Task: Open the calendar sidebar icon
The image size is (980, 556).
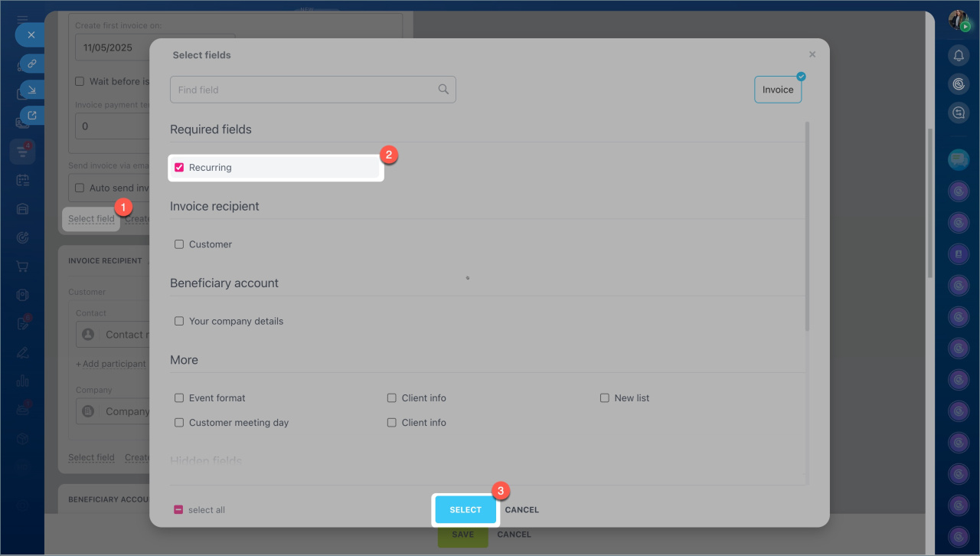Action: (22, 181)
